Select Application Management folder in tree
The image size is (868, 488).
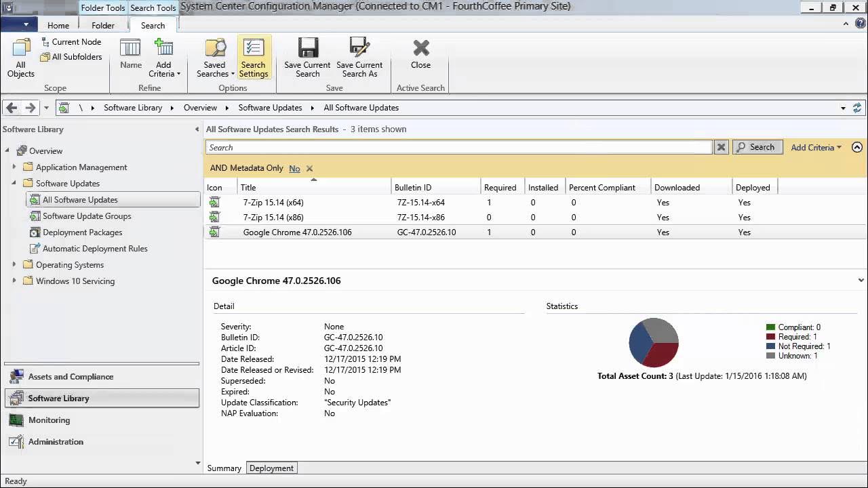[x=75, y=167]
